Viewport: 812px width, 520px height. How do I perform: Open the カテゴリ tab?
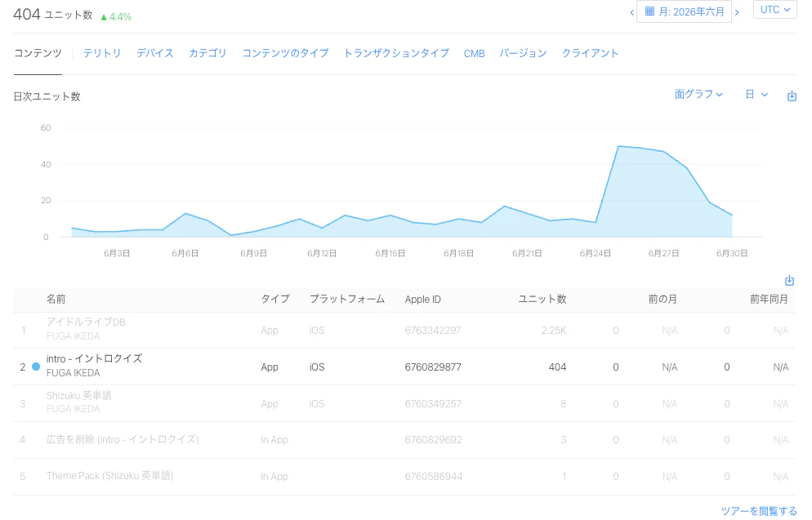pos(207,53)
